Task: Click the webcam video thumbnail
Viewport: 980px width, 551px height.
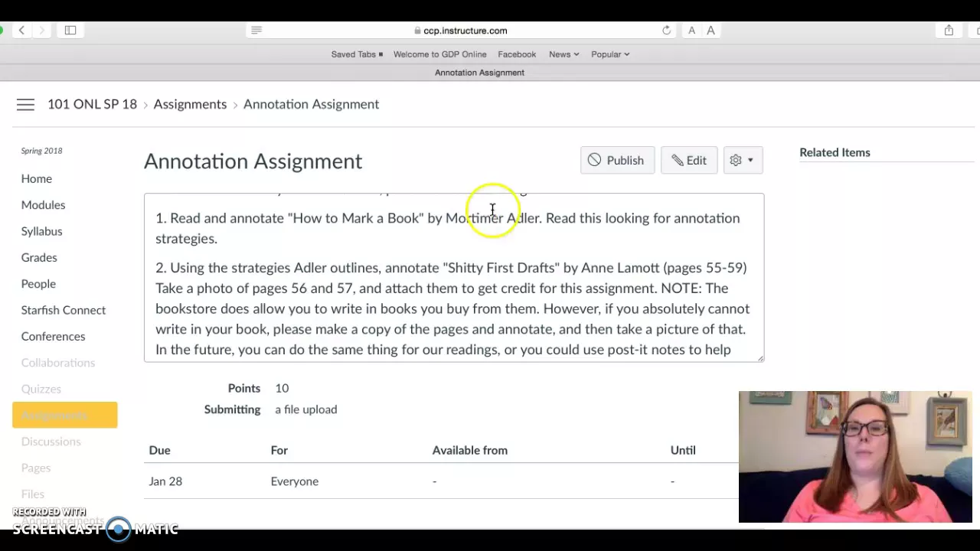Action: tap(855, 457)
